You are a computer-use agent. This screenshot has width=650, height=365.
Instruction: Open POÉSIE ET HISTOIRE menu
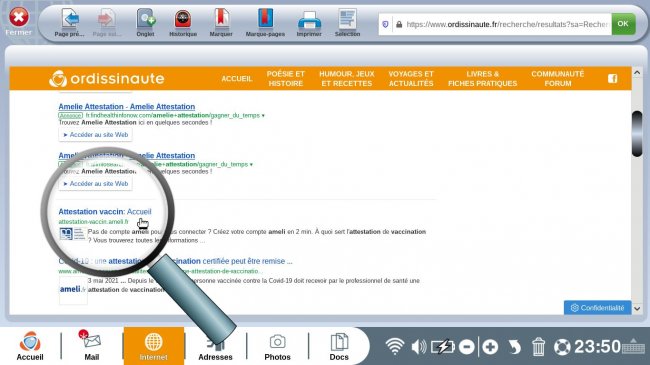286,78
